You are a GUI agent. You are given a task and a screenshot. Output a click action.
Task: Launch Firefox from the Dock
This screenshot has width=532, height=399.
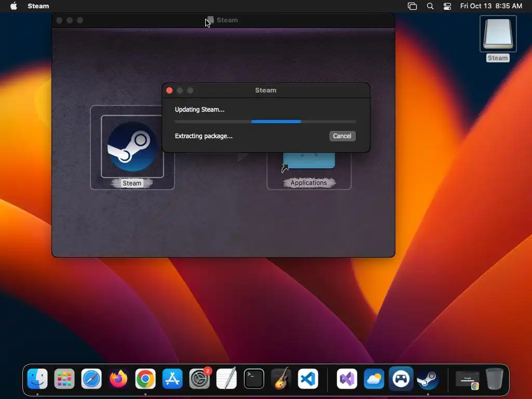[x=118, y=379]
